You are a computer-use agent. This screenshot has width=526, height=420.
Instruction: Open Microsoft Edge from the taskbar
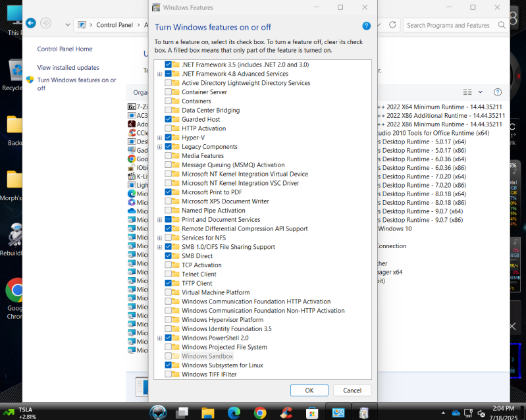234,413
